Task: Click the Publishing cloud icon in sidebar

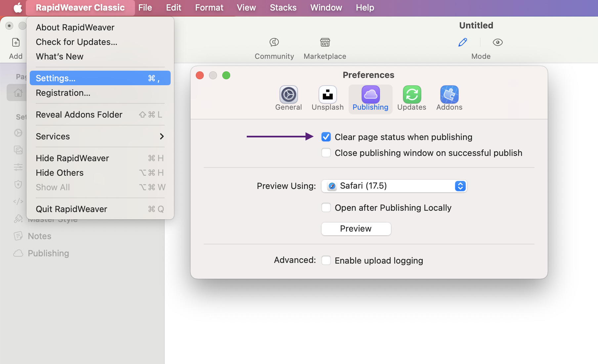Action: point(18,253)
